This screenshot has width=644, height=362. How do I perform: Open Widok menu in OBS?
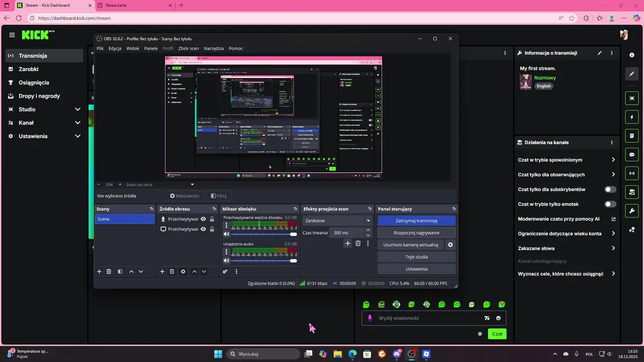(133, 48)
